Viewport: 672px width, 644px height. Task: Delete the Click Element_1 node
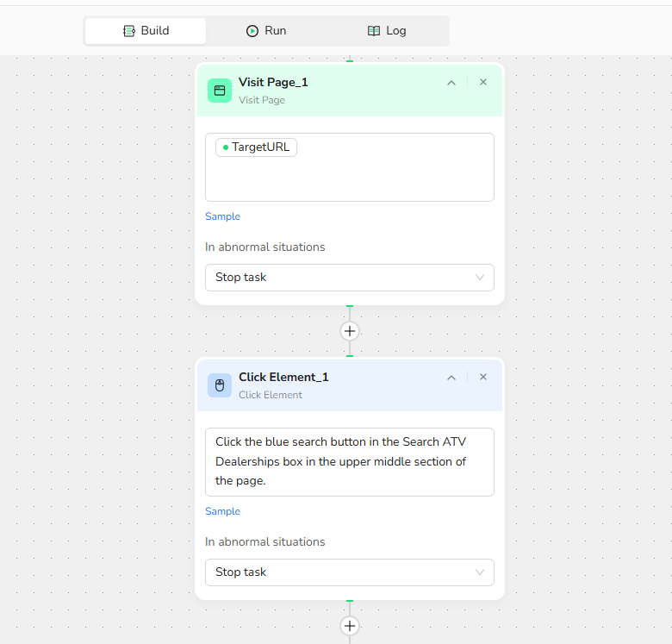pos(483,377)
